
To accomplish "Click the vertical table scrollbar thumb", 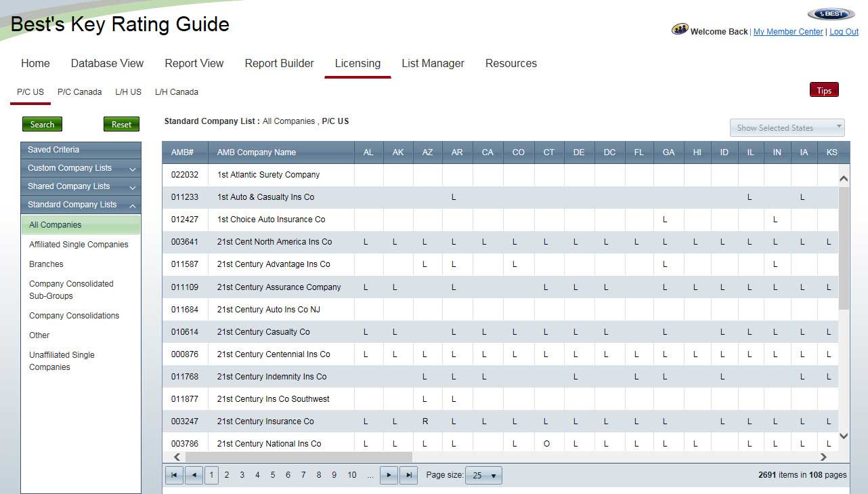I will pyautogui.click(x=844, y=249).
